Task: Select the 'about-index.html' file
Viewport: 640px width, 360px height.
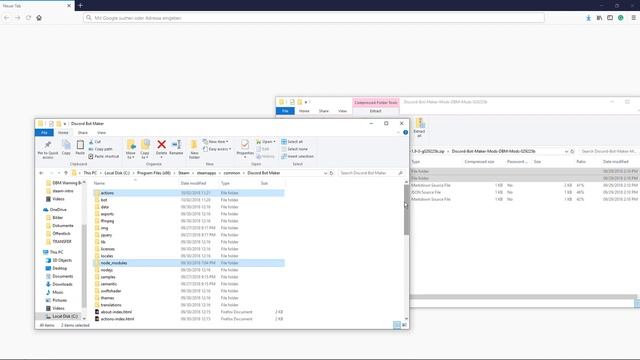Action: click(189, 312)
